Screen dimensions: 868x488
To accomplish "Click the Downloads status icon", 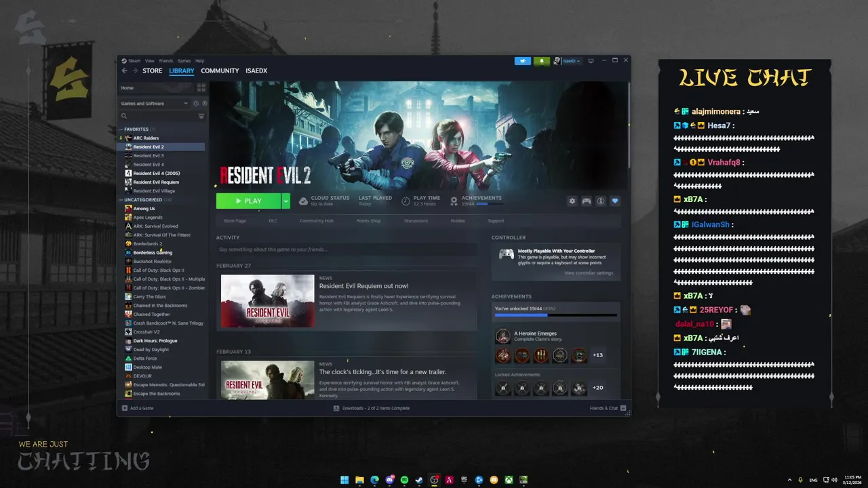I will (x=336, y=408).
